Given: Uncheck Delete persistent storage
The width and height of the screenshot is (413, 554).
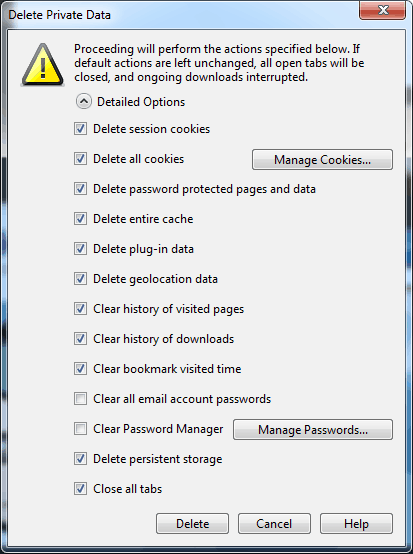Looking at the screenshot, I should (x=81, y=459).
